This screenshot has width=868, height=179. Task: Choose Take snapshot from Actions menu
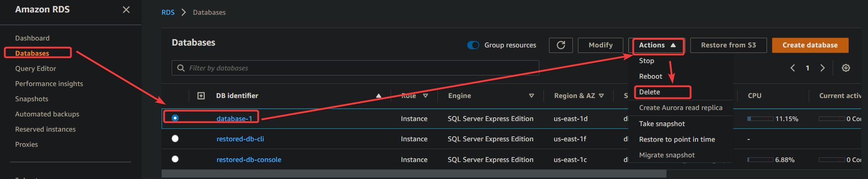coord(662,124)
